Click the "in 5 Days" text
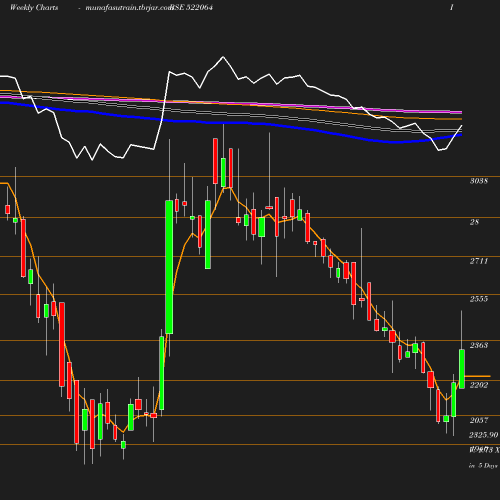Image resolution: width=500 pixels, height=500 pixels. tap(483, 466)
